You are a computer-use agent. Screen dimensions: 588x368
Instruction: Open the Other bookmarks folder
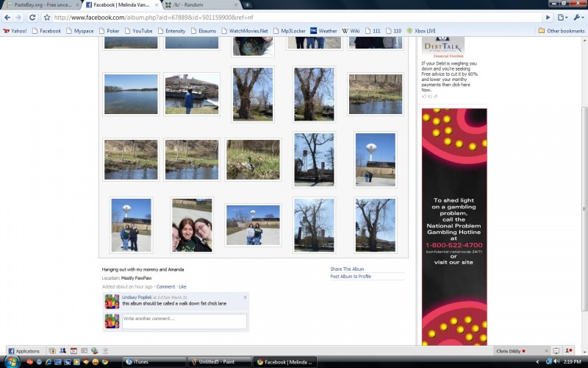point(562,31)
